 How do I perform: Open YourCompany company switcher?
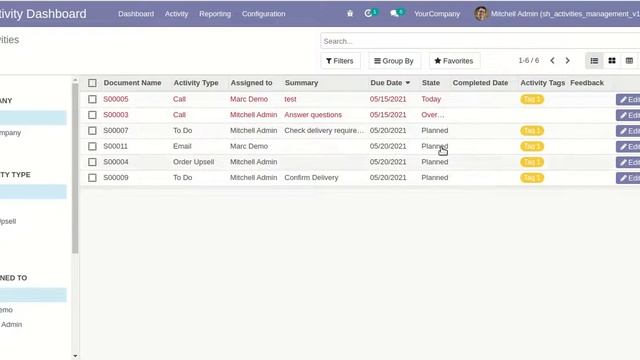[437, 13]
